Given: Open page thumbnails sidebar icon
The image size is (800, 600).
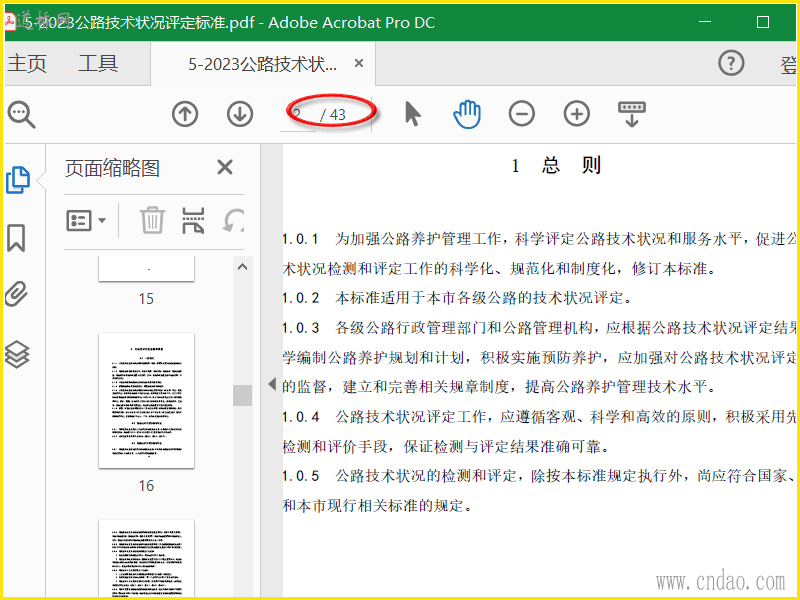Looking at the screenshot, I should coord(18,180).
